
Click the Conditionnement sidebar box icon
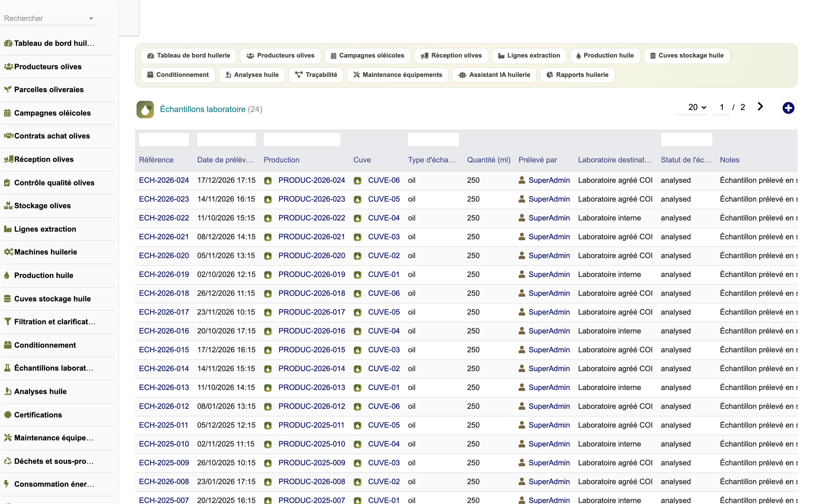click(8, 345)
